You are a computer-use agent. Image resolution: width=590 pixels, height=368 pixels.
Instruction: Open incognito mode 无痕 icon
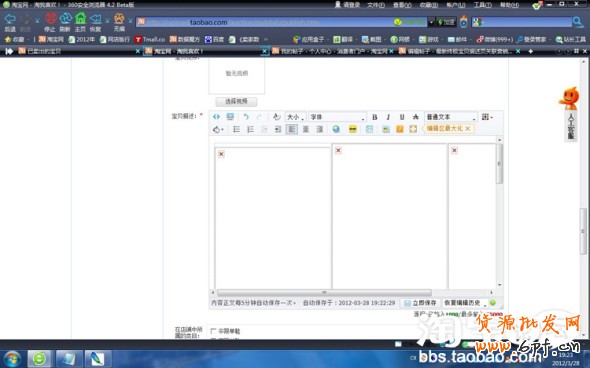[x=119, y=21]
